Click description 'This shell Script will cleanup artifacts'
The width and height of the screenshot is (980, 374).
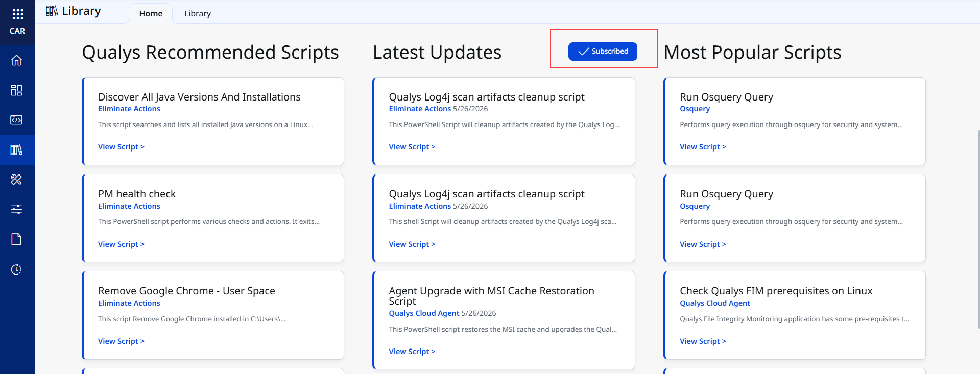tap(503, 221)
